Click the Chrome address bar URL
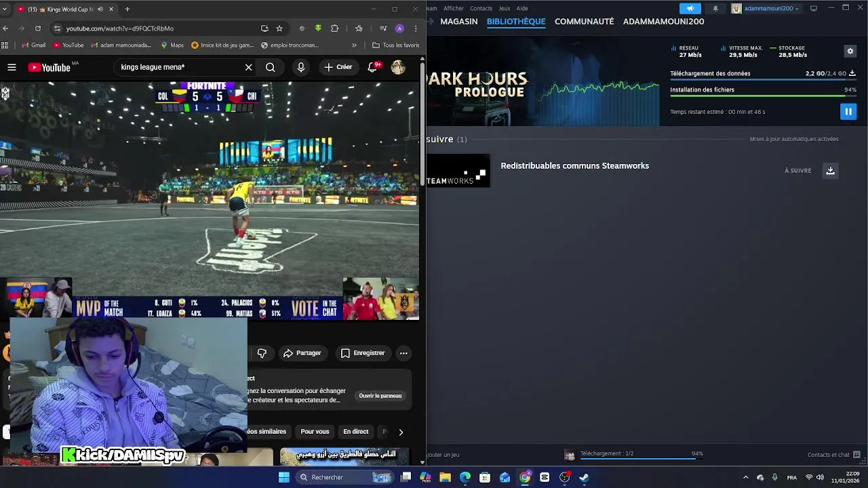The width and height of the screenshot is (868, 488). (120, 28)
